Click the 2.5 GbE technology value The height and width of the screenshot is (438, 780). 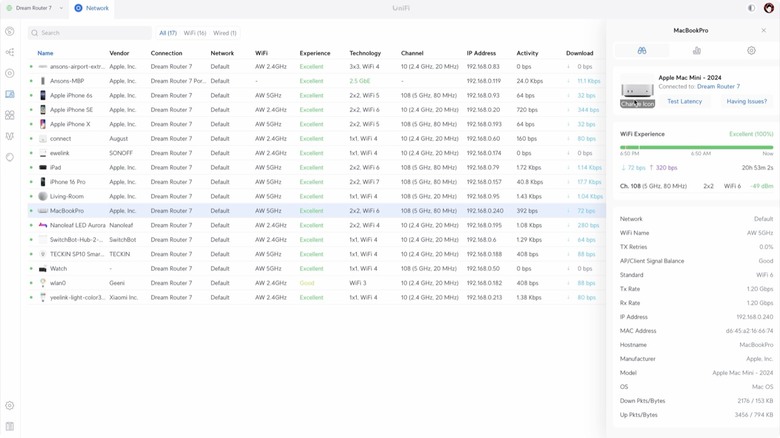click(x=360, y=81)
